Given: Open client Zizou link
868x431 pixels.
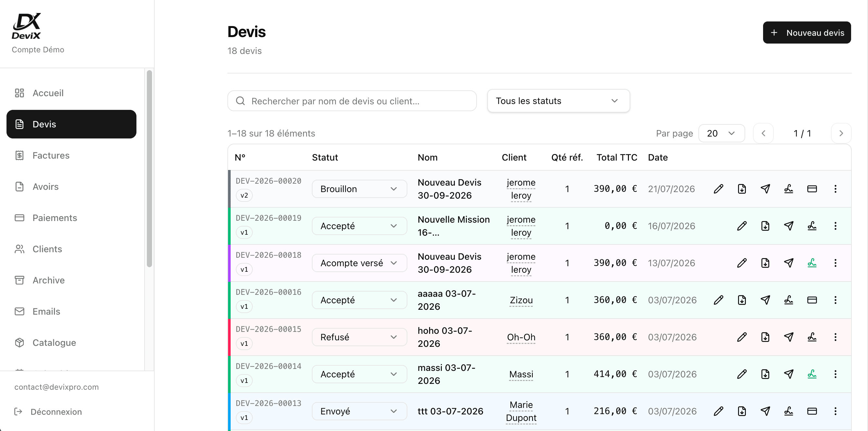Looking at the screenshot, I should [x=521, y=300].
